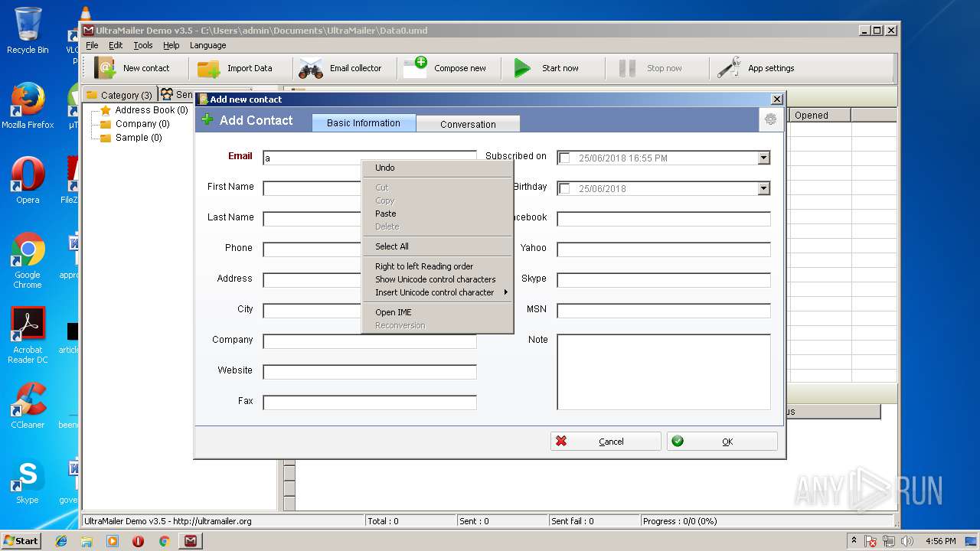Click the Facebook input field
980x551 pixels.
coord(664,219)
